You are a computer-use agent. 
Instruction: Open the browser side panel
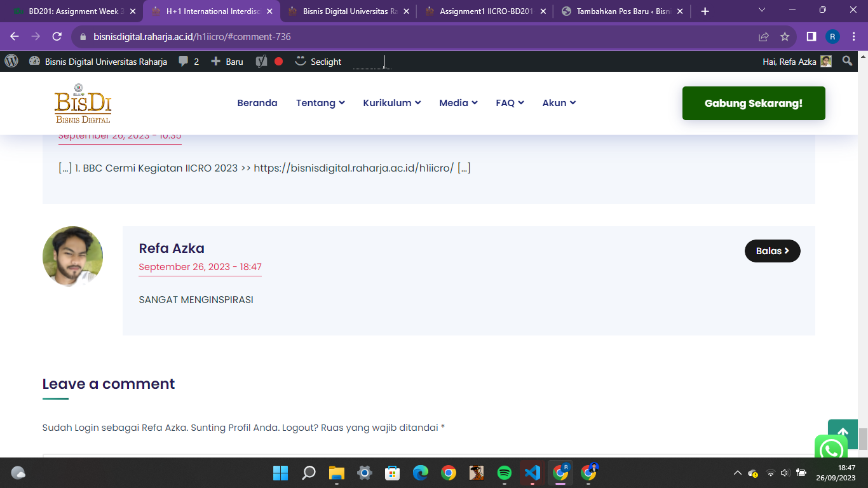click(x=811, y=37)
